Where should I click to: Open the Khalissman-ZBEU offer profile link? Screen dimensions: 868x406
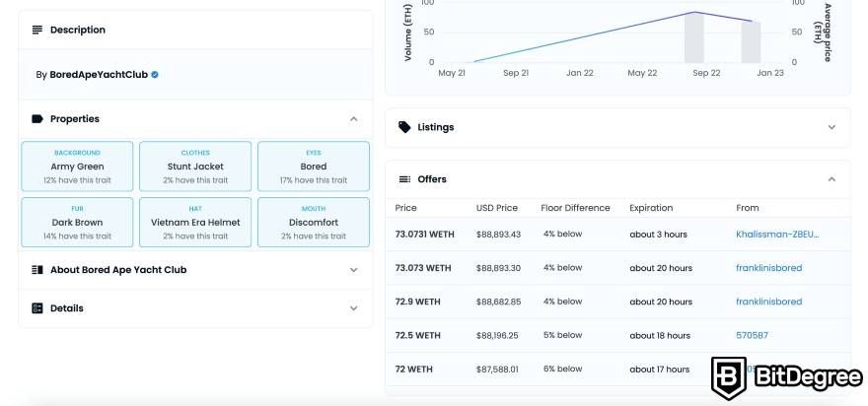(777, 234)
